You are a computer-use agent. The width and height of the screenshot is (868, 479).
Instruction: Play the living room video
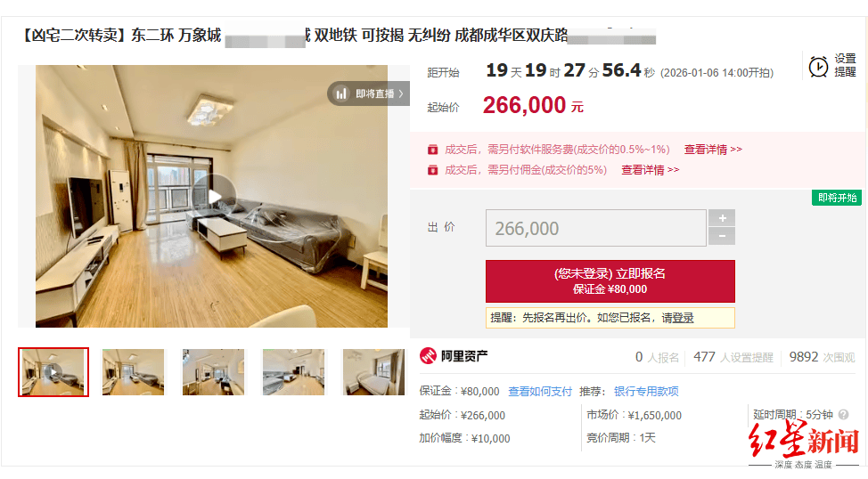(x=215, y=196)
